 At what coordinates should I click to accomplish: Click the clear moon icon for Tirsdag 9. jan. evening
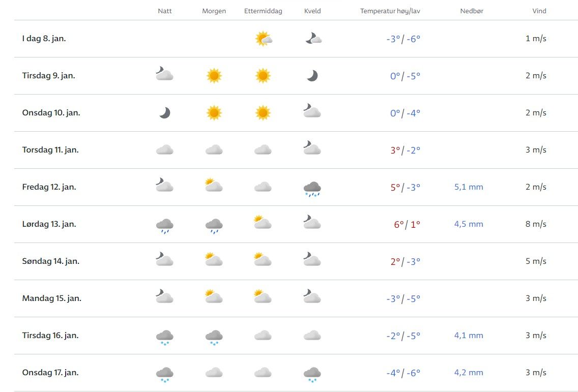(312, 76)
